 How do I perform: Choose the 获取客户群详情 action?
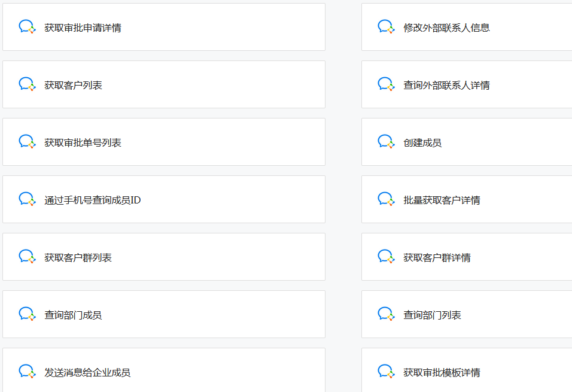pyautogui.click(x=467, y=257)
